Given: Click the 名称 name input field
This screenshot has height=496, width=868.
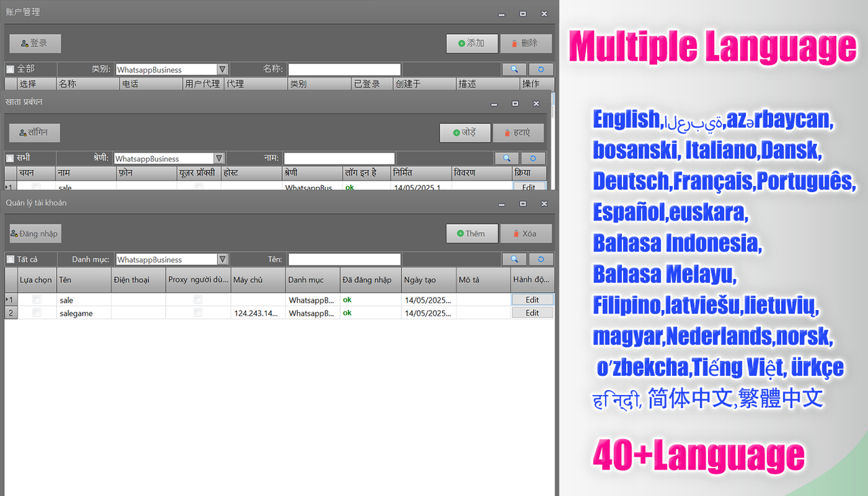Looking at the screenshot, I should pyautogui.click(x=344, y=69).
